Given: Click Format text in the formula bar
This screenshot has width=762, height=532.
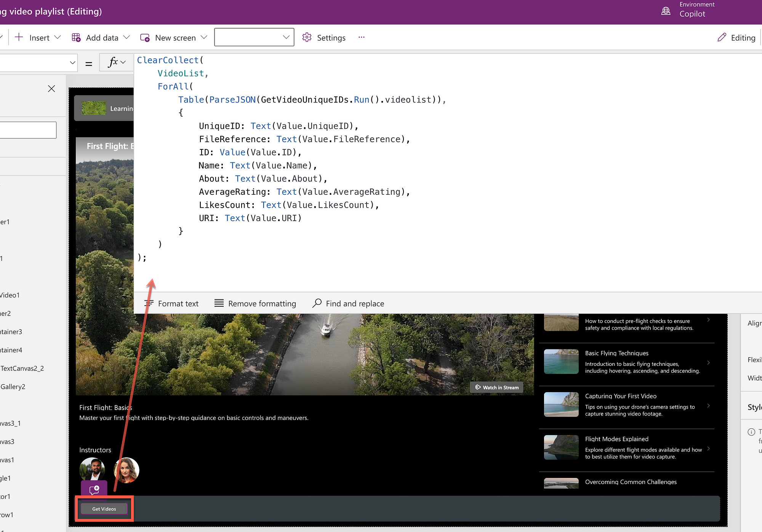Looking at the screenshot, I should (x=171, y=303).
